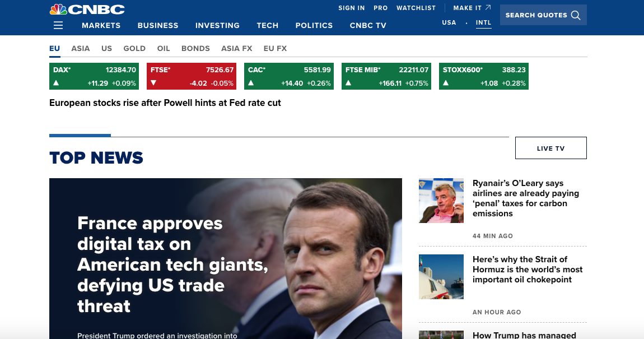Click the STOXX600 up-arrow indicator
The image size is (644, 339).
[x=446, y=83]
